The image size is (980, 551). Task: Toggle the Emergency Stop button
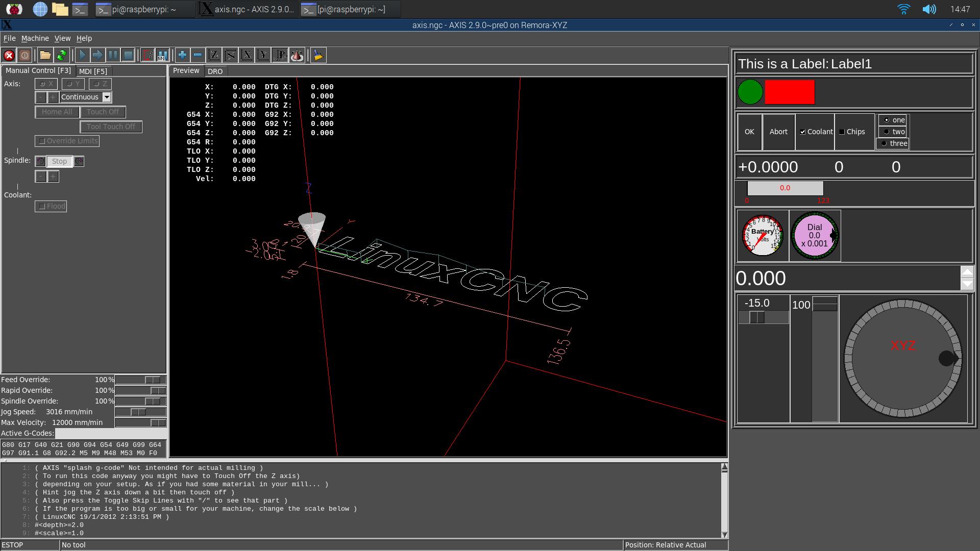[9, 55]
